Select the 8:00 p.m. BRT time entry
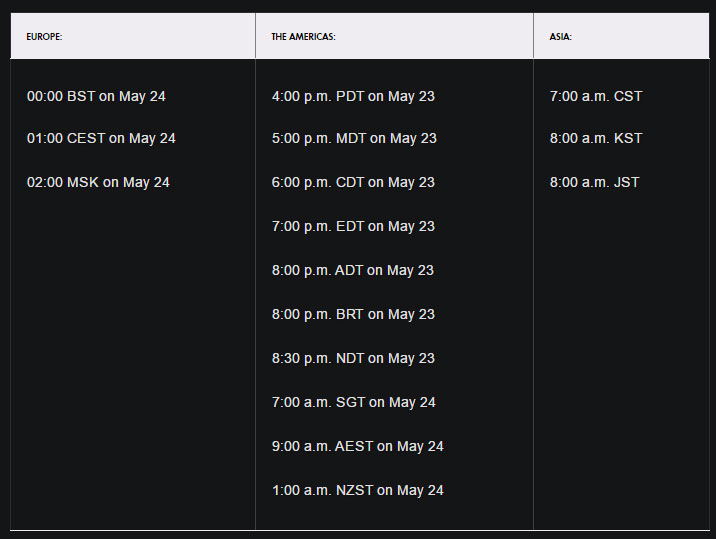The width and height of the screenshot is (716, 539). pos(353,315)
